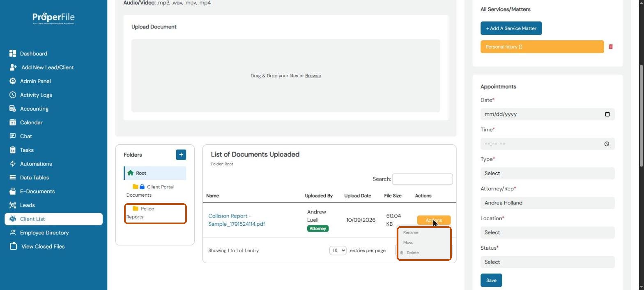The height and width of the screenshot is (290, 644).
Task: Click the Police Reports folder icon
Action: click(x=136, y=209)
